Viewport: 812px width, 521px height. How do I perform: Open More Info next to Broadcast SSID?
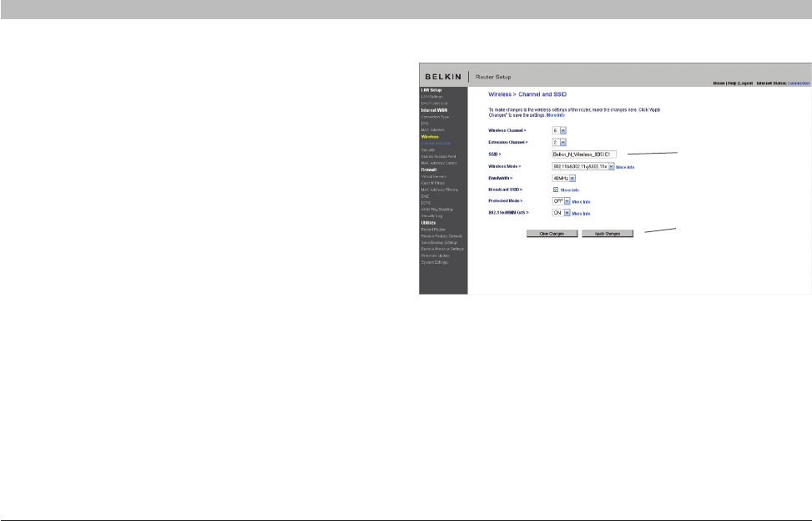(x=570, y=190)
